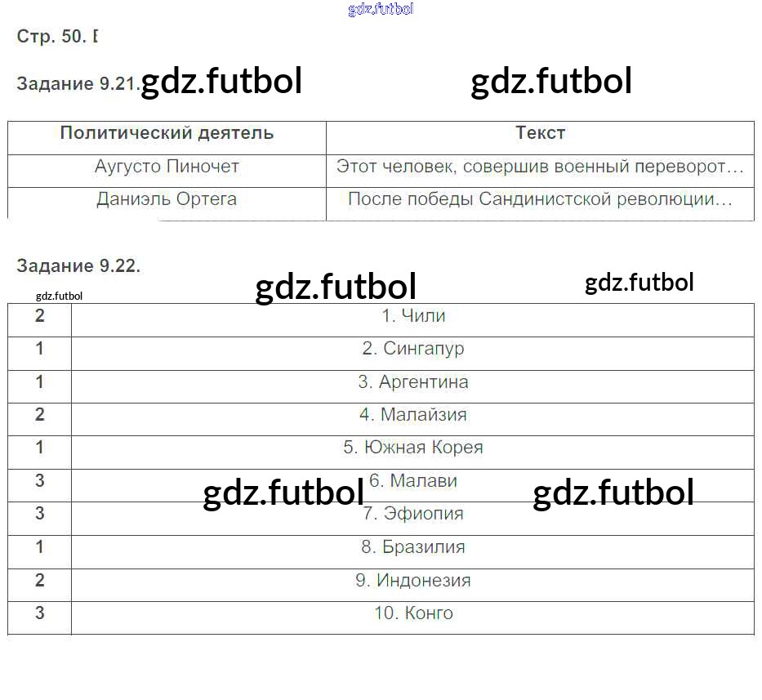Click text 'Этот человек, совершив военный переворот…'

point(540,167)
